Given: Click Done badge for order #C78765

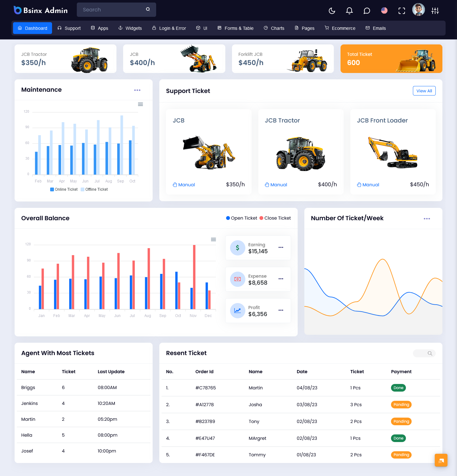Looking at the screenshot, I should [398, 388].
